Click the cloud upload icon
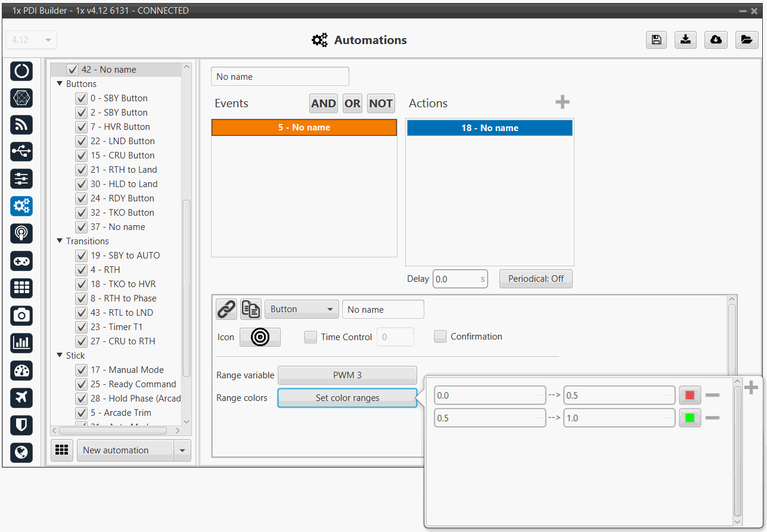Image resolution: width=767 pixels, height=532 pixels. pyautogui.click(x=716, y=40)
